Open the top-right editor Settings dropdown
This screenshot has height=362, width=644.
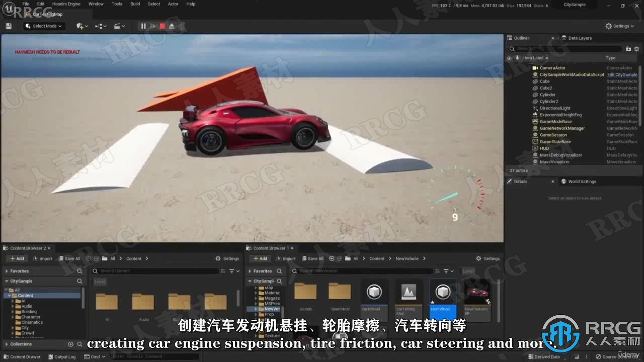[x=620, y=26]
